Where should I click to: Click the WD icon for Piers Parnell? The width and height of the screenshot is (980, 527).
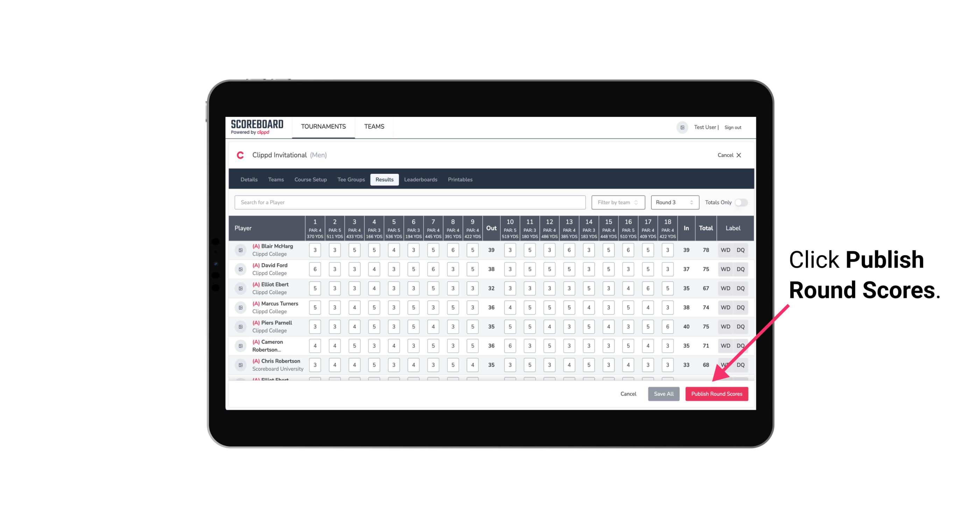pos(726,327)
